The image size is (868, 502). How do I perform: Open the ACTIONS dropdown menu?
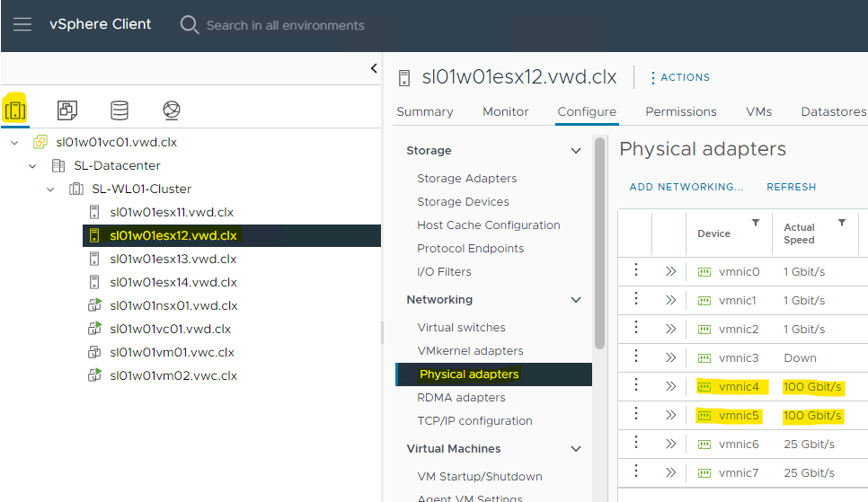coord(679,77)
